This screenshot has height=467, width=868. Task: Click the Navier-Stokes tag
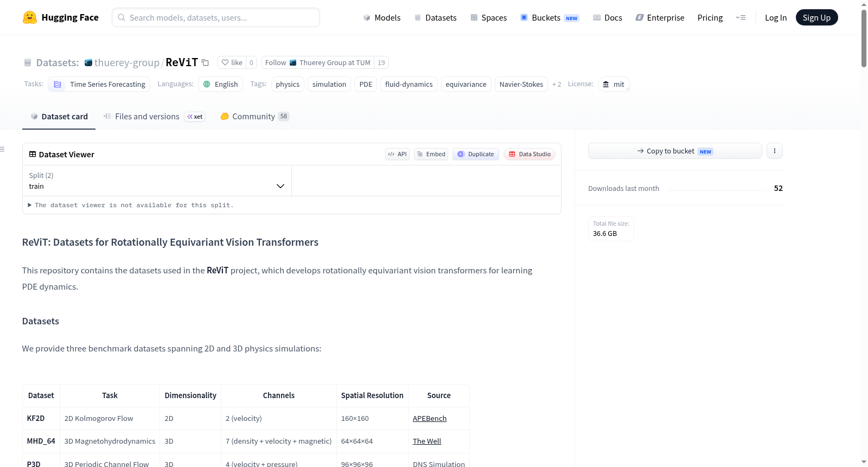[521, 84]
